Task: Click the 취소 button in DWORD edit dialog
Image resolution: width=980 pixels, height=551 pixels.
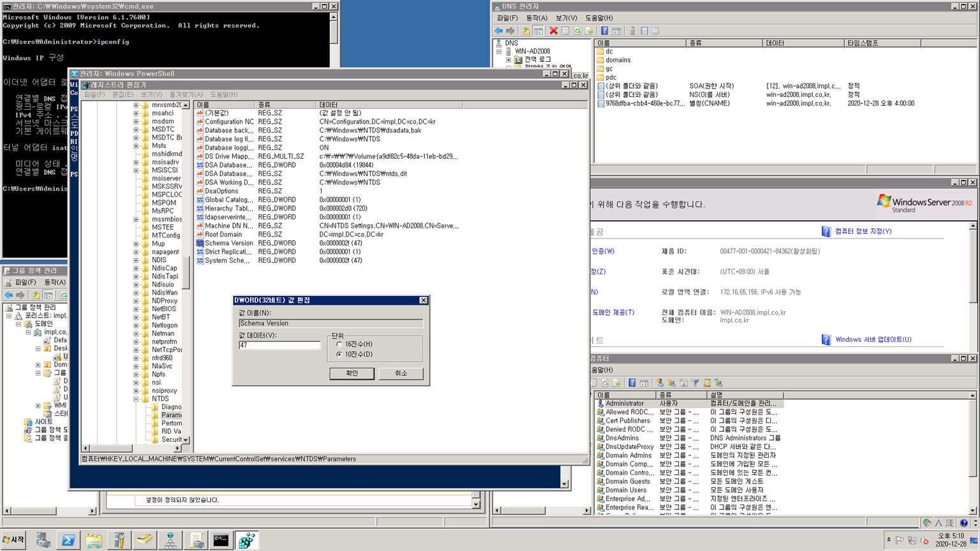Action: click(x=401, y=373)
